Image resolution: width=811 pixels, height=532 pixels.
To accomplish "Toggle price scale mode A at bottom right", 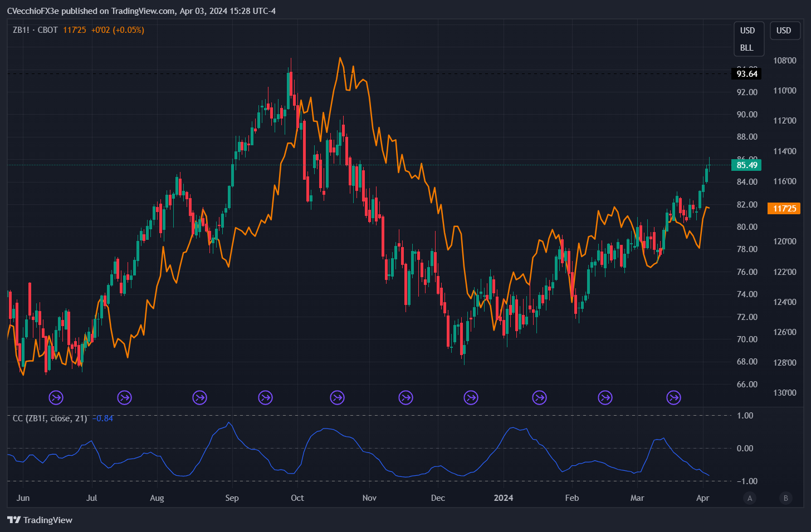I will click(750, 499).
